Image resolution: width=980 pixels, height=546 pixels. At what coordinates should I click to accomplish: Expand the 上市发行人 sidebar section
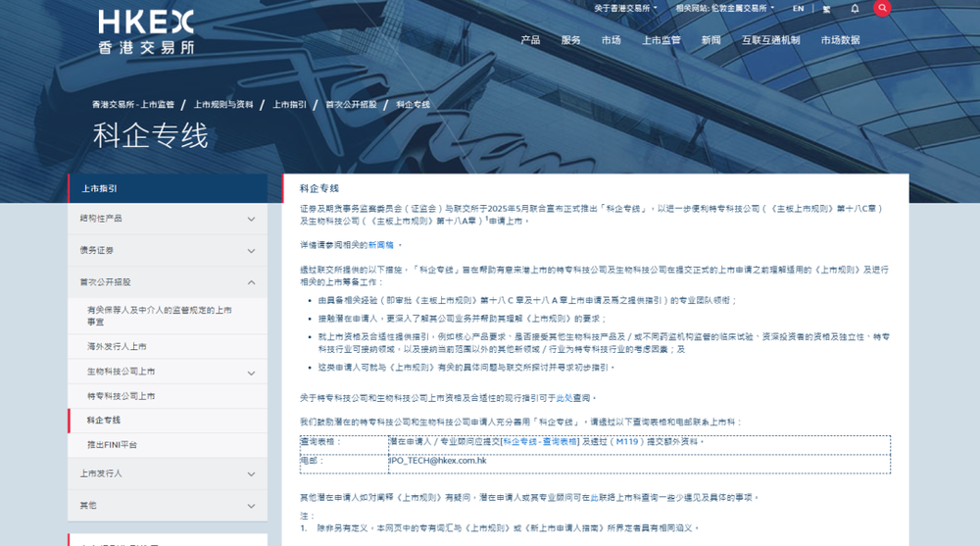(251, 473)
